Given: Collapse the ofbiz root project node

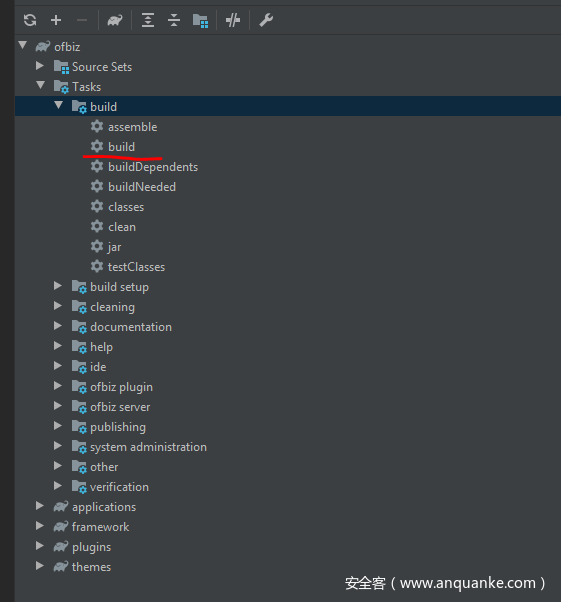Looking at the screenshot, I should (23, 45).
